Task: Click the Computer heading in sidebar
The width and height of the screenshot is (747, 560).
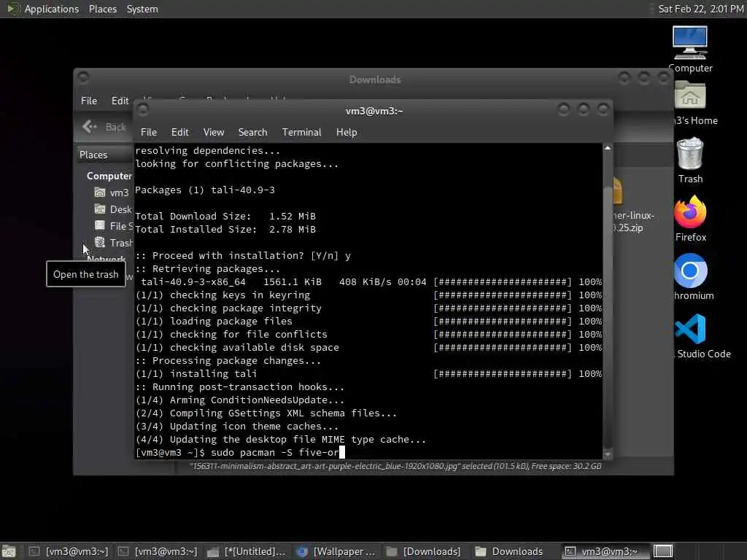Action: [x=109, y=176]
